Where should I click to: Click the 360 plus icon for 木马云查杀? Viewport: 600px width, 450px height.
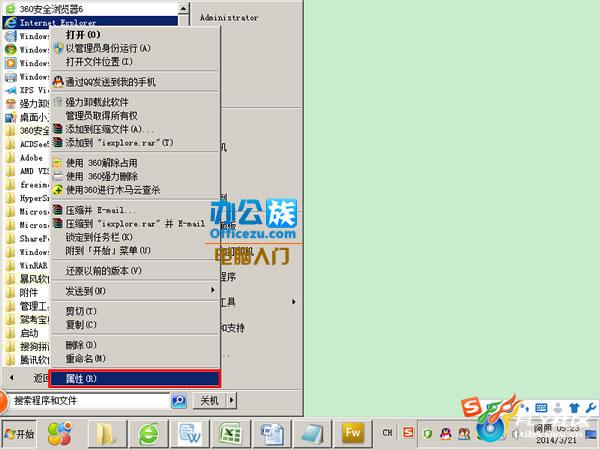click(58, 190)
